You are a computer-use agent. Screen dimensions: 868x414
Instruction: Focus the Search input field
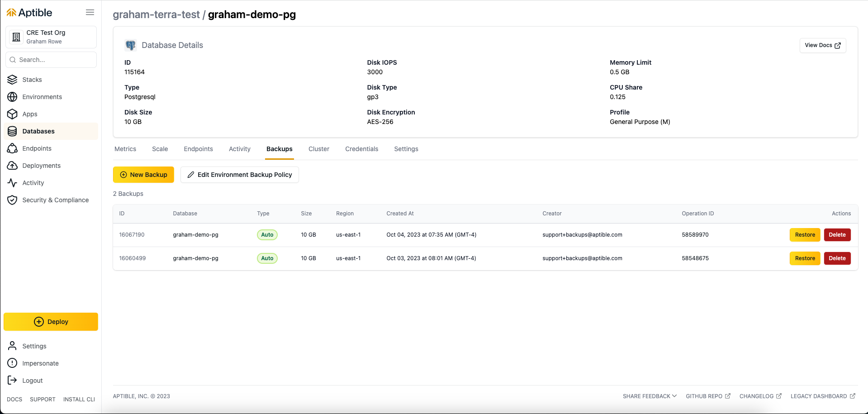click(51, 60)
